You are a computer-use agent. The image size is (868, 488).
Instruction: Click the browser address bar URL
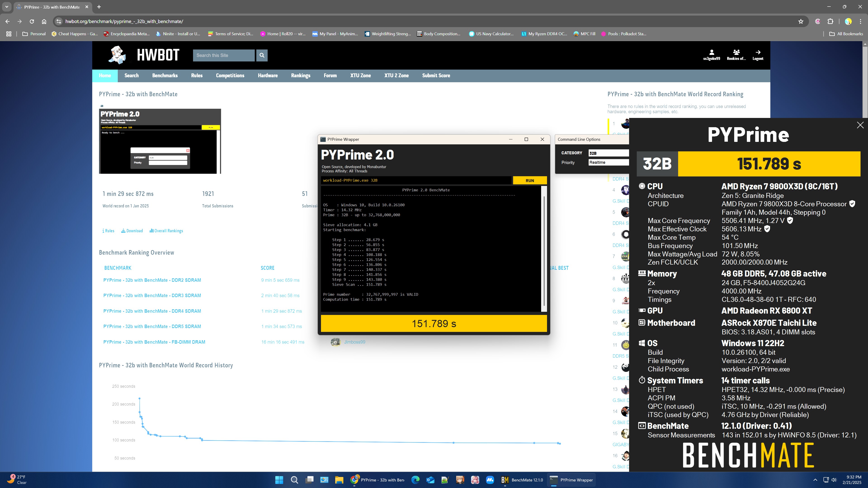tap(124, 21)
